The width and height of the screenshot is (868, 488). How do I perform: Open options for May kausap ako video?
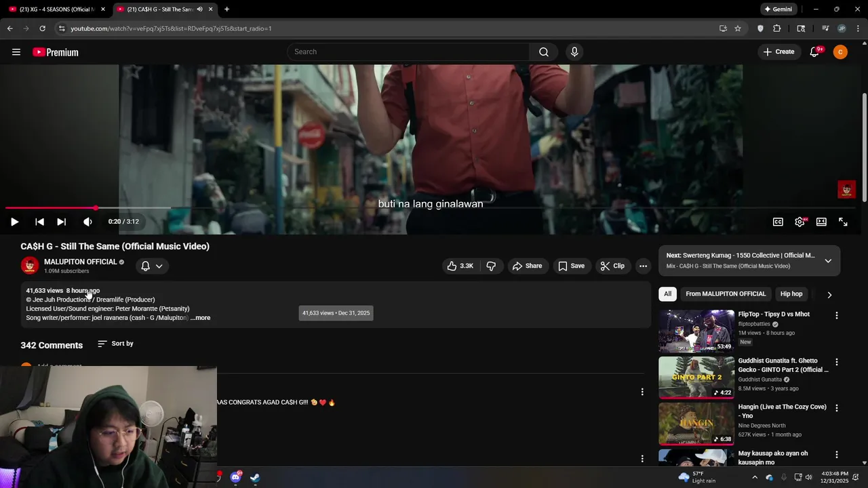point(836,455)
